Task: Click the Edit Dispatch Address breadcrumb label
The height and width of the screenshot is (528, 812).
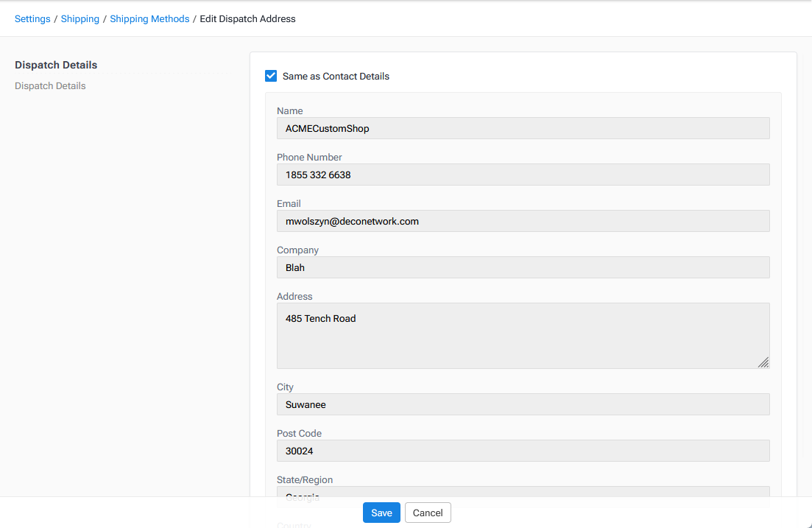Action: [247, 18]
